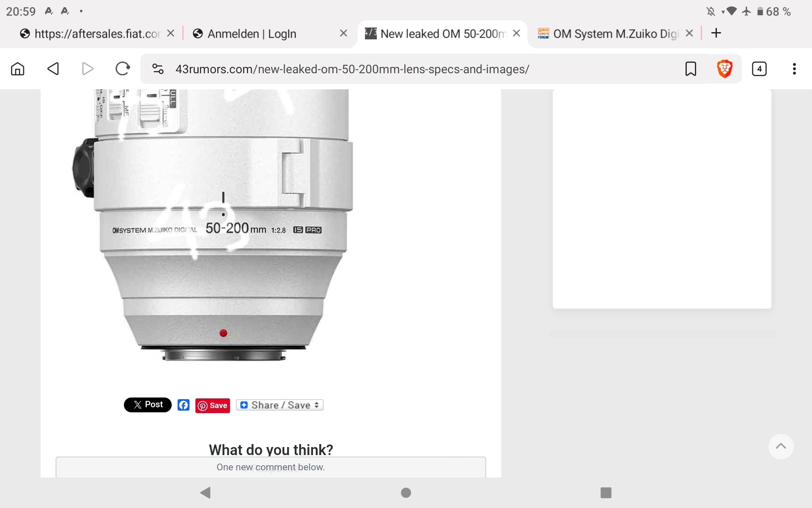Share the article on Facebook

point(183,405)
